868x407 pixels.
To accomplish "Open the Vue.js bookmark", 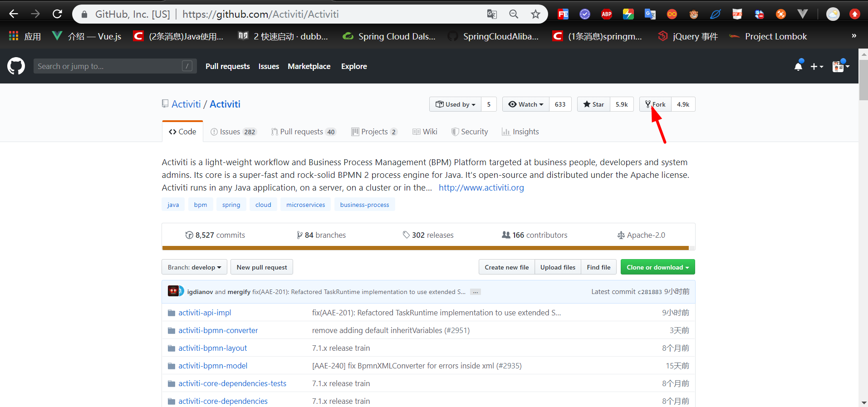I will [x=87, y=36].
